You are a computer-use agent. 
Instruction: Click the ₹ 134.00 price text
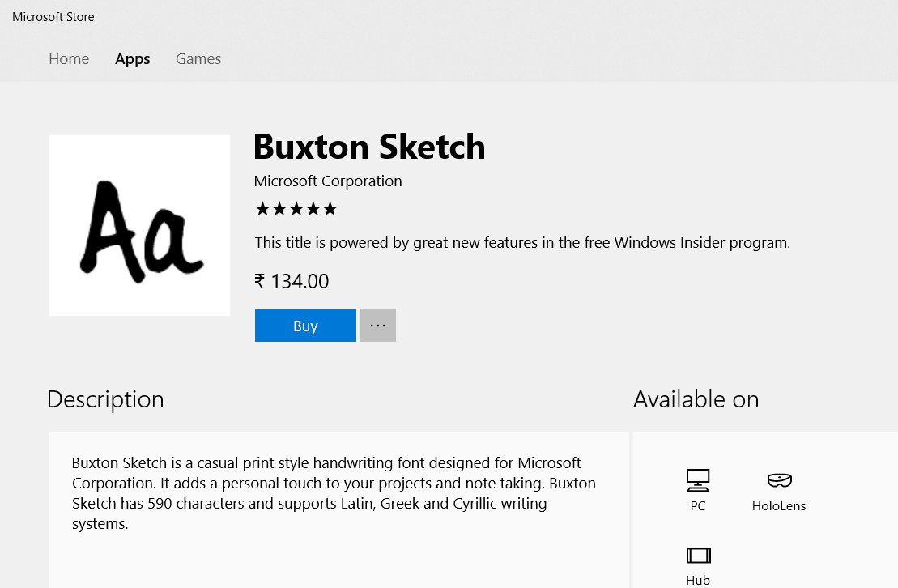(292, 281)
